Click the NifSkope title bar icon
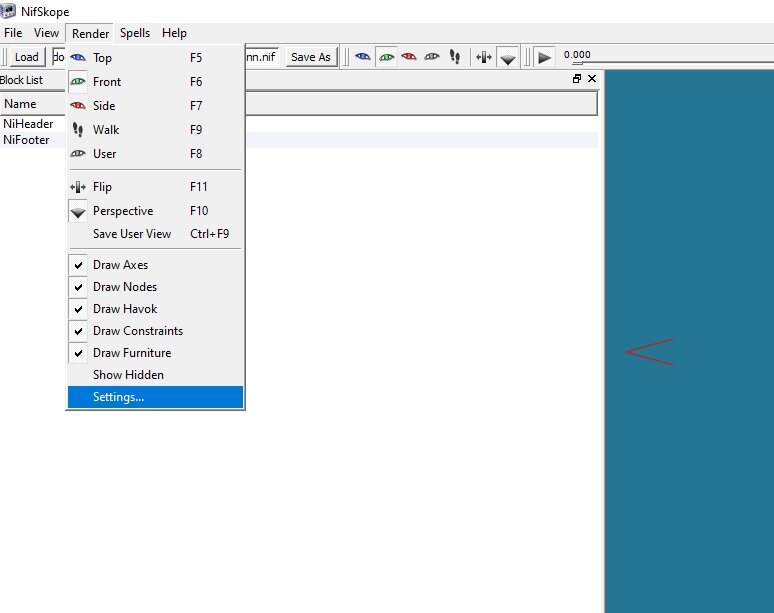The width and height of the screenshot is (774, 613). pyautogui.click(x=8, y=10)
